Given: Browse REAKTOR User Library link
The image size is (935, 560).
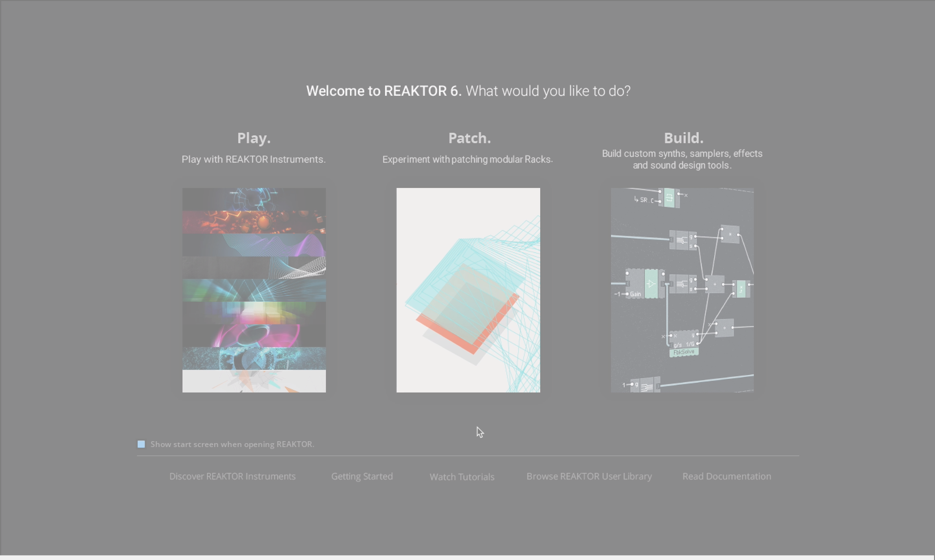Looking at the screenshot, I should [589, 476].
